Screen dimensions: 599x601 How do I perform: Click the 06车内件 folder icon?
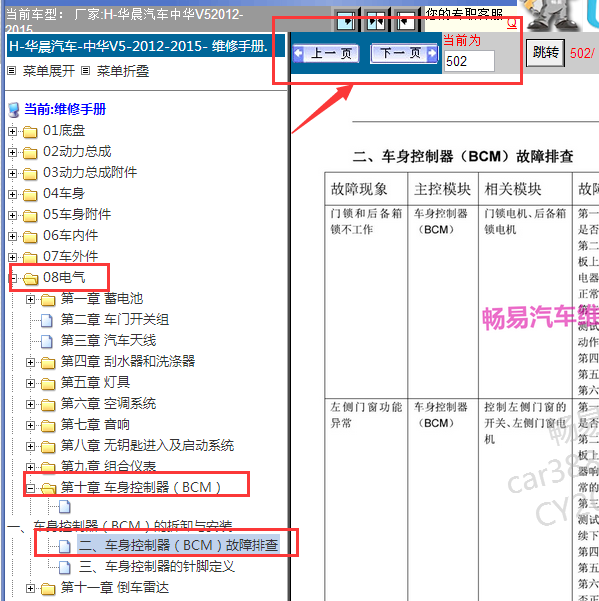[30, 236]
